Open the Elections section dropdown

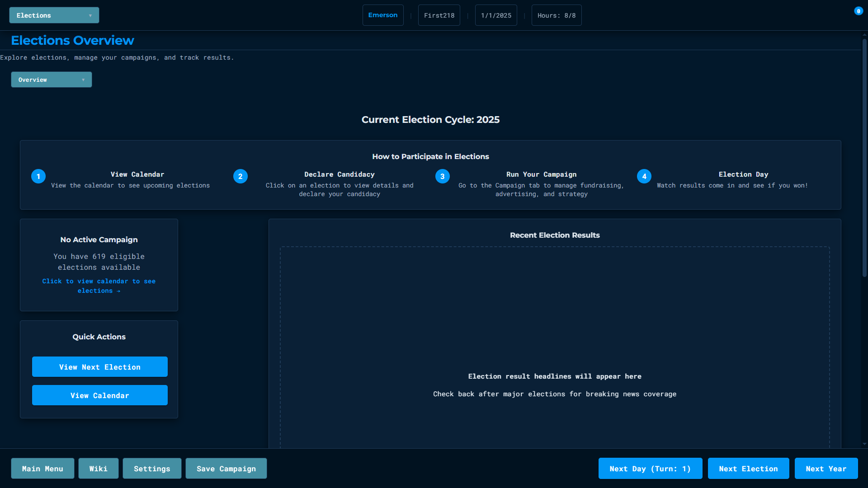(54, 15)
